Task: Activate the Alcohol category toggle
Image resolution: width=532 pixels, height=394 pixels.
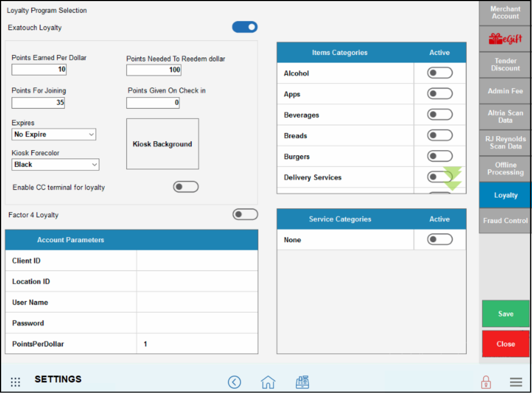Action: tap(440, 73)
